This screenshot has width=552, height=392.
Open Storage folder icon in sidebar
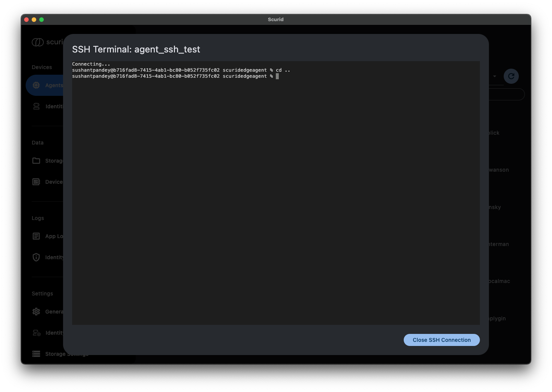pos(36,161)
